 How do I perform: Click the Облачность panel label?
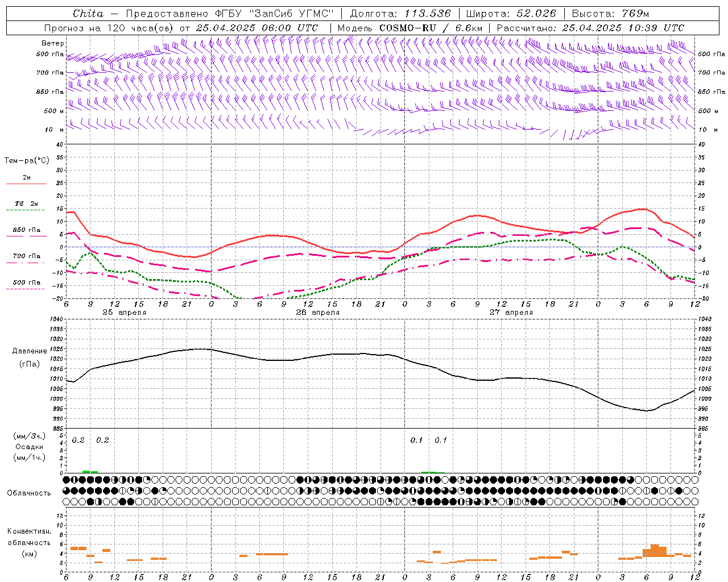point(29,493)
